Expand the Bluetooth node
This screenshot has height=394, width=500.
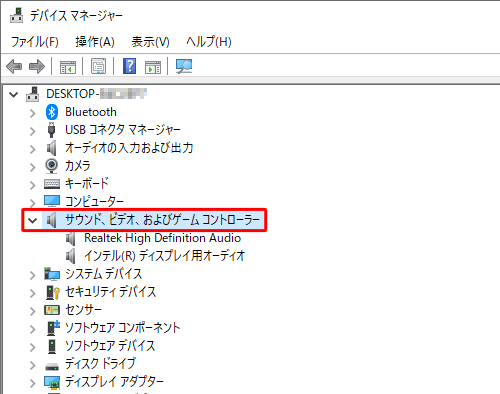(x=32, y=113)
